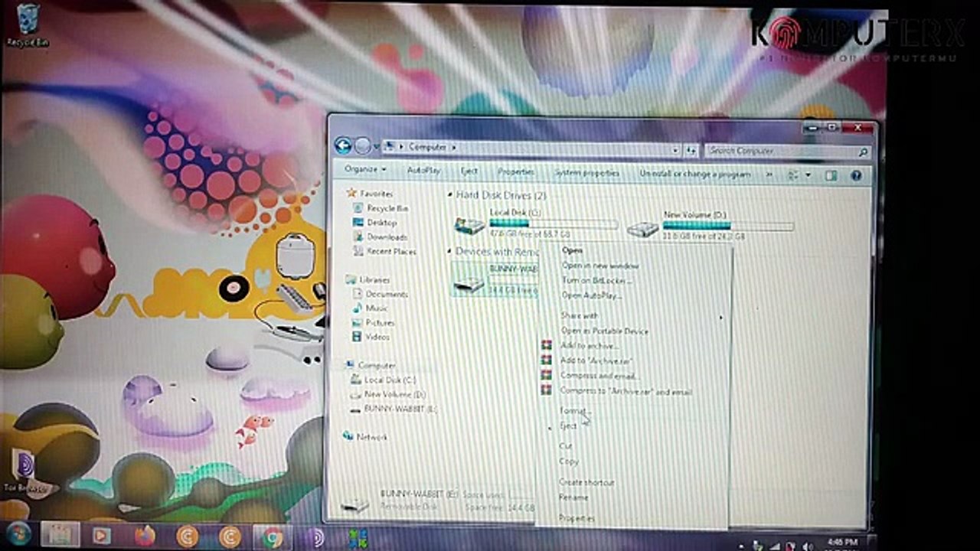Screen dimensions: 980x551
Task: Click Uninstall or change a program
Action: [695, 174]
